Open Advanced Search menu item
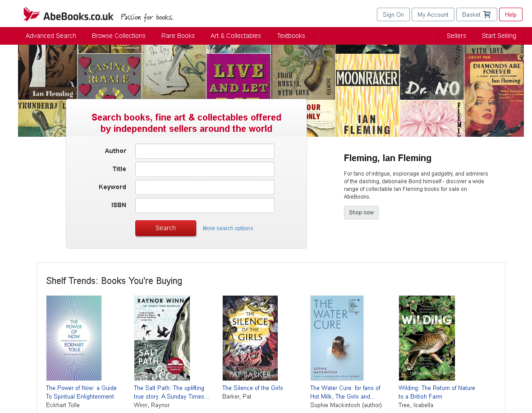This screenshot has width=532, height=413. coord(51,36)
